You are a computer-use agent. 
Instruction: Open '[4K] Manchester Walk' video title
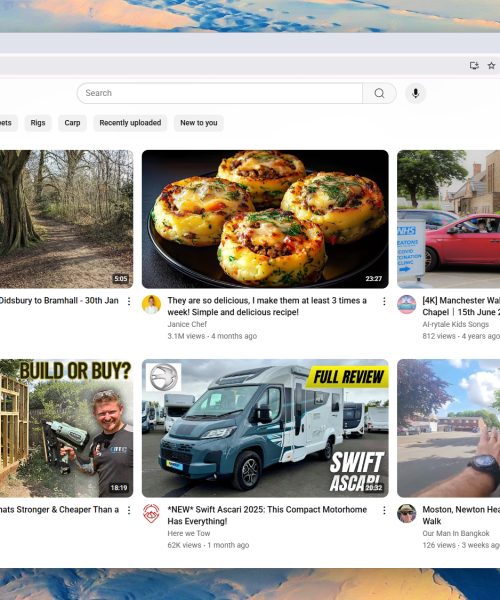click(x=461, y=306)
